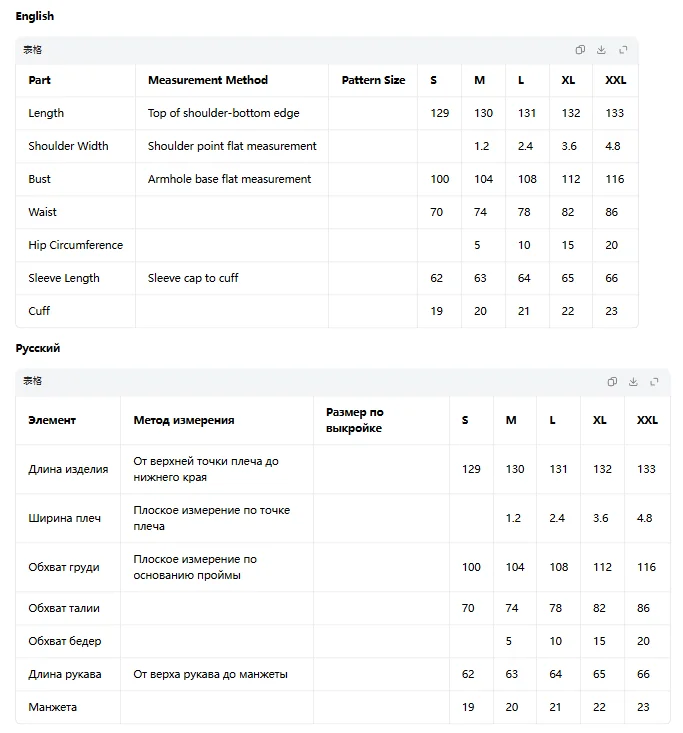Click the Russian table's 表格 label
The height and width of the screenshot is (733, 683).
click(x=32, y=381)
